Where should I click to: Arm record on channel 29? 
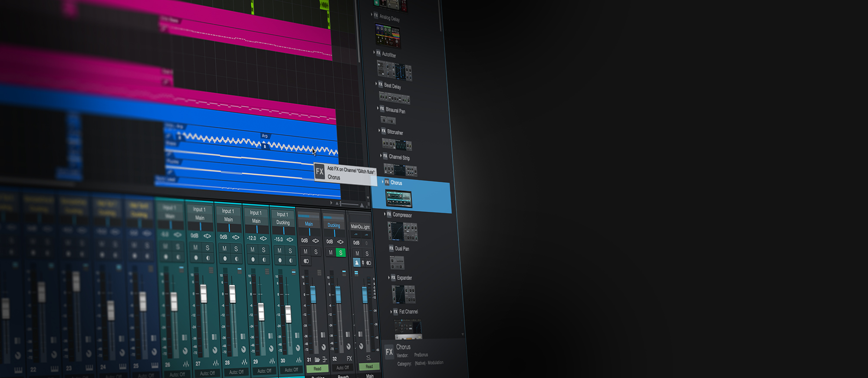[253, 259]
